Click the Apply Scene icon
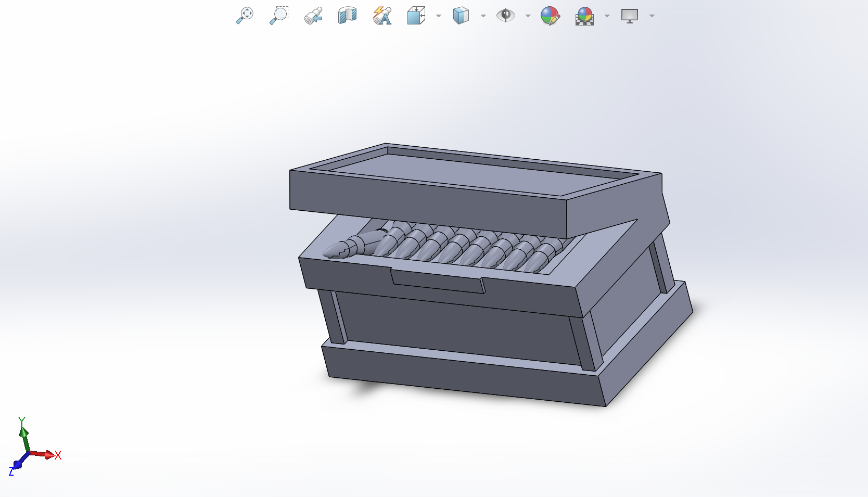 point(585,15)
